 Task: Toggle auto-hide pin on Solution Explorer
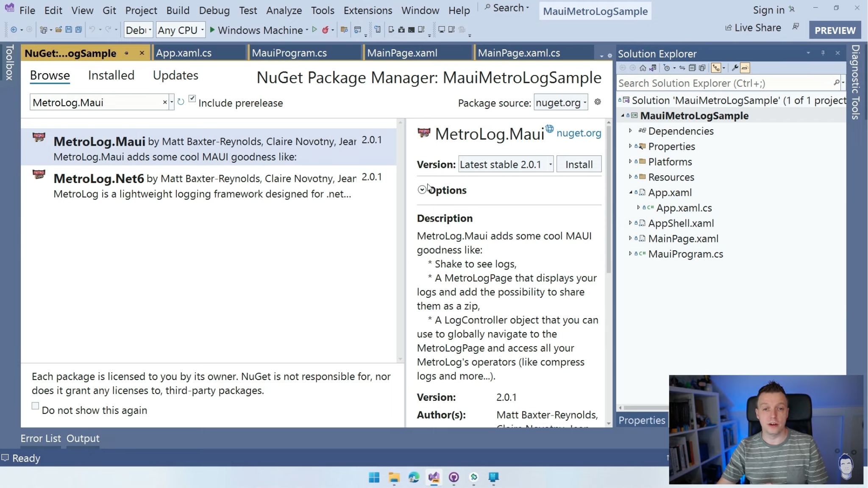[x=823, y=53]
